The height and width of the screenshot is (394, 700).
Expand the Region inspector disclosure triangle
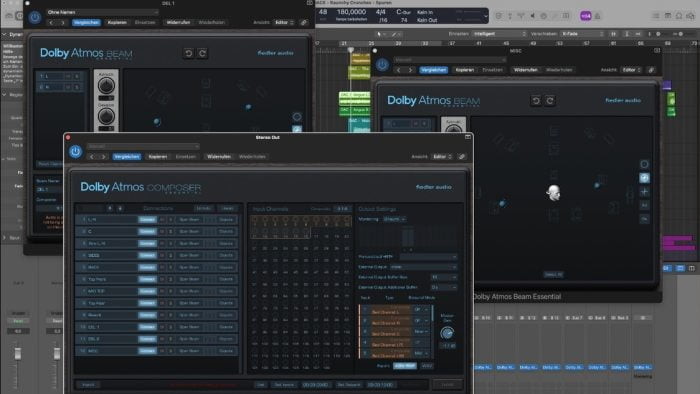[x=4, y=95]
